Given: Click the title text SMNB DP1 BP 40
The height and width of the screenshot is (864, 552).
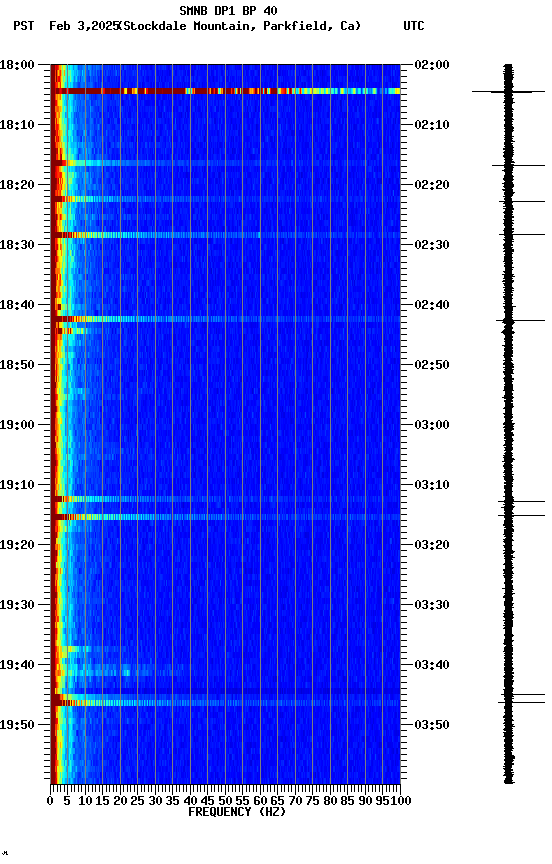Looking at the screenshot, I should (x=228, y=10).
